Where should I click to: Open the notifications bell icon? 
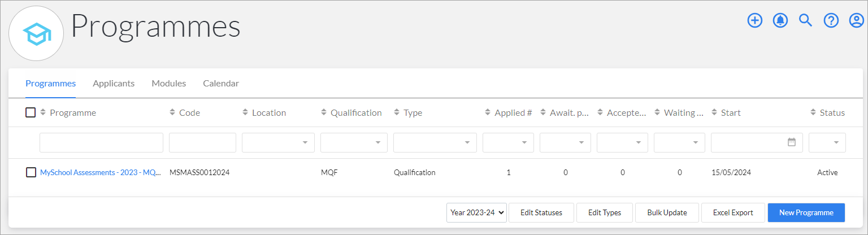point(780,20)
